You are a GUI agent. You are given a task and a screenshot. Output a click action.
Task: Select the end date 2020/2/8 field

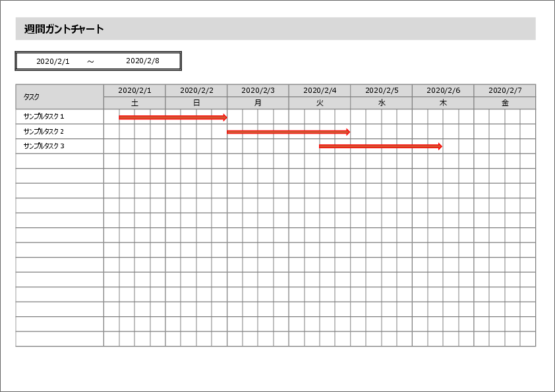tap(142, 61)
